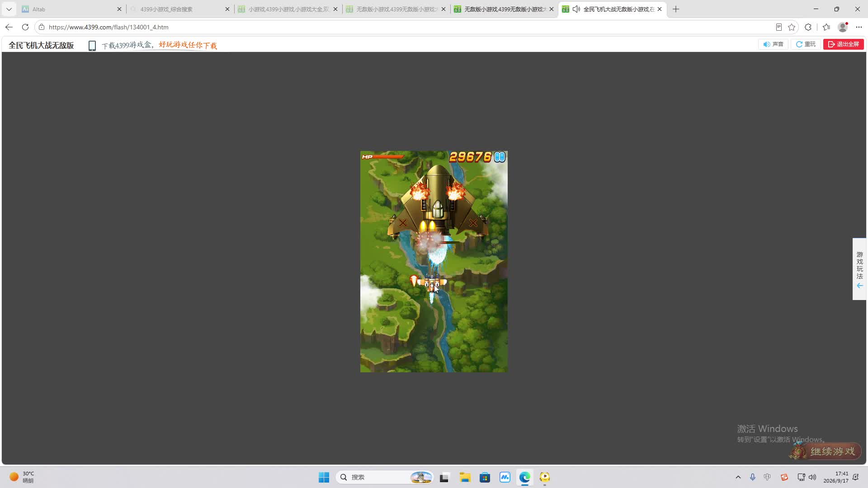
Task: Pause the game with blue pause button
Action: [500, 157]
